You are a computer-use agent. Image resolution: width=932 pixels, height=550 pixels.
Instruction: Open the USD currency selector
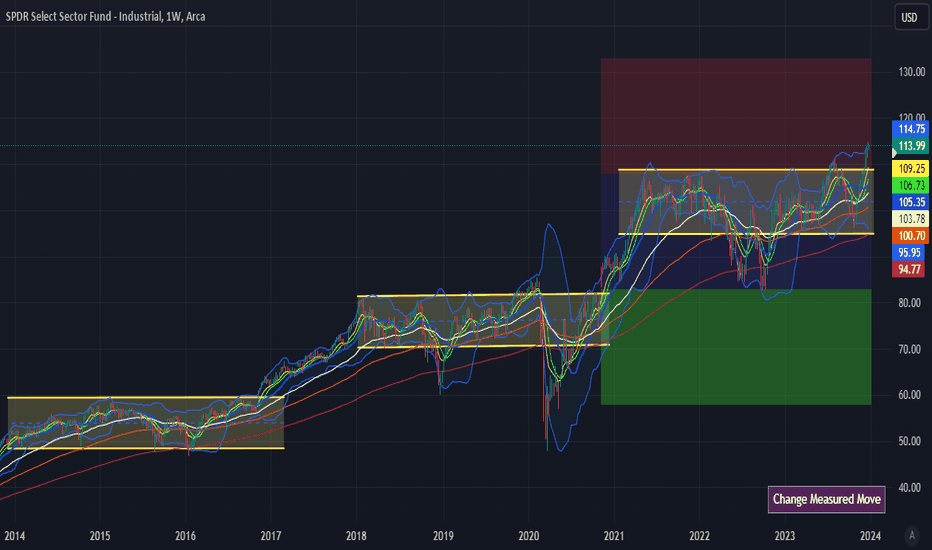(910, 17)
